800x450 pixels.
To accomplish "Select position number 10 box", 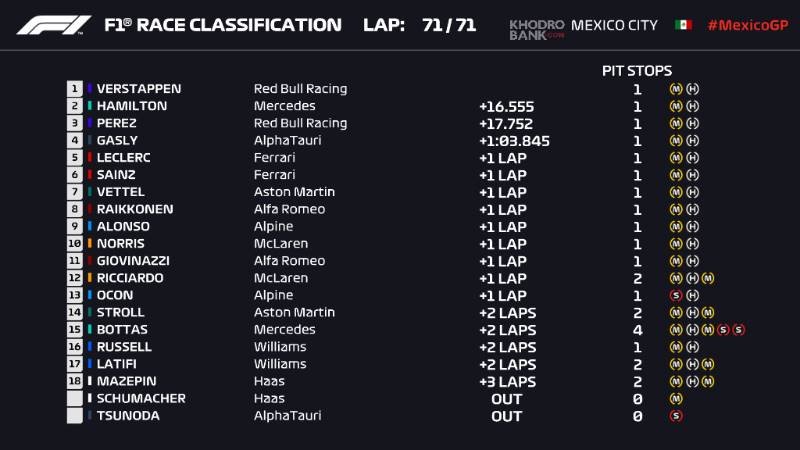I will point(74,243).
